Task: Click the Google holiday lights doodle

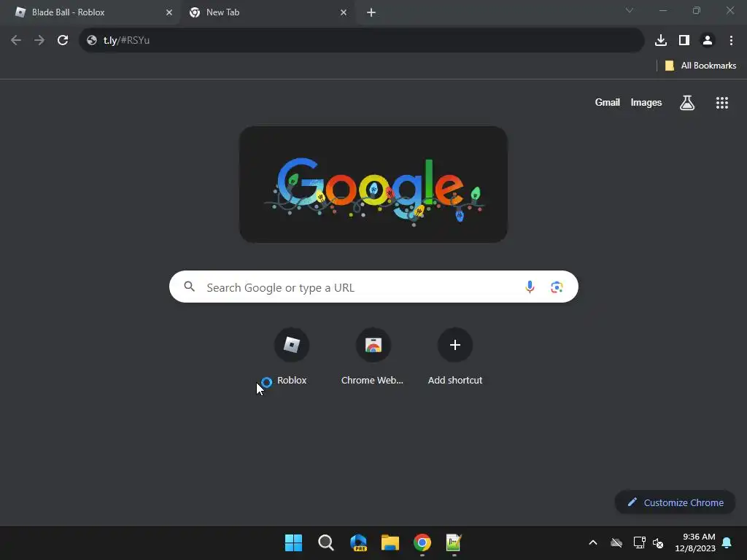Action: (x=373, y=184)
